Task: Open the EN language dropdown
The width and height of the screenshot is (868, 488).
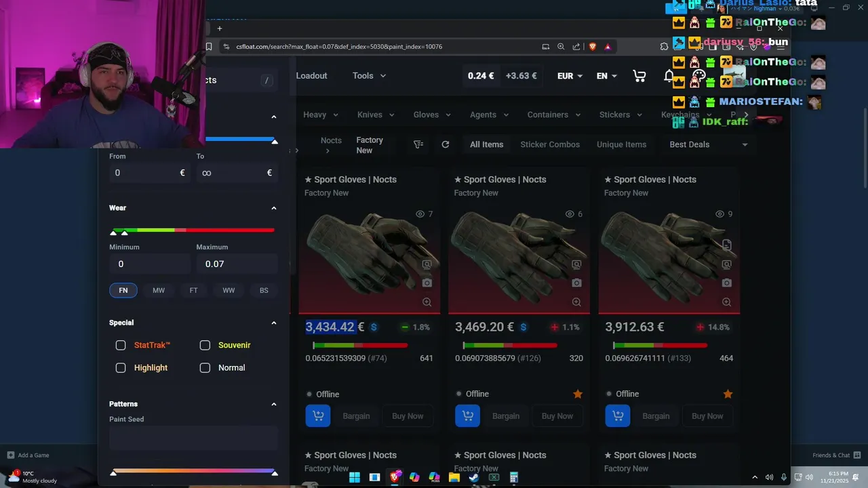Action: point(606,76)
